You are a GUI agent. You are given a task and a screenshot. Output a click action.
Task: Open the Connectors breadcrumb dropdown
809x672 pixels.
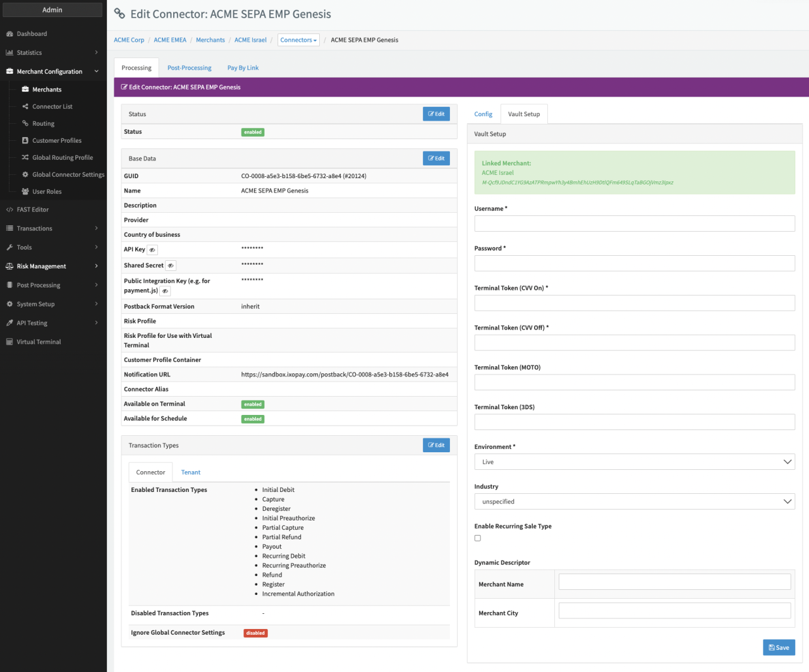(298, 40)
